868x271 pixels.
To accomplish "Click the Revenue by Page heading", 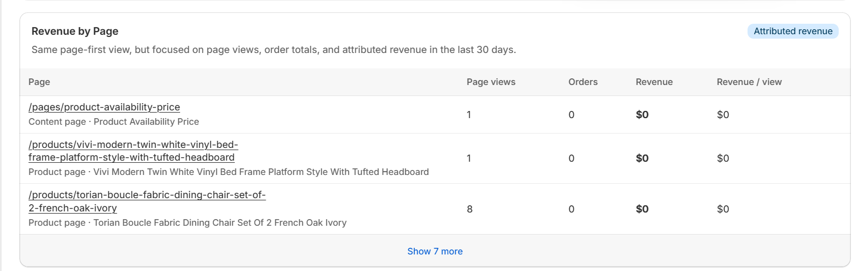I will [75, 31].
